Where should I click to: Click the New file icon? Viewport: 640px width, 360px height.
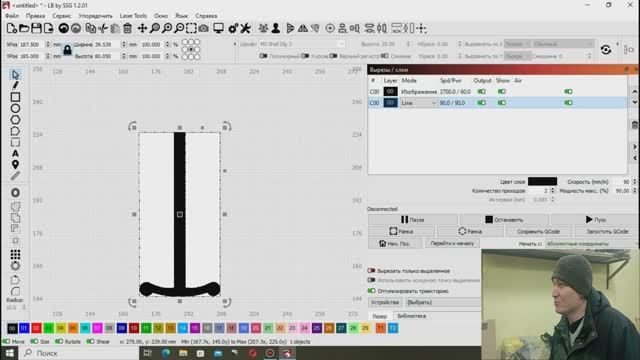[11, 28]
